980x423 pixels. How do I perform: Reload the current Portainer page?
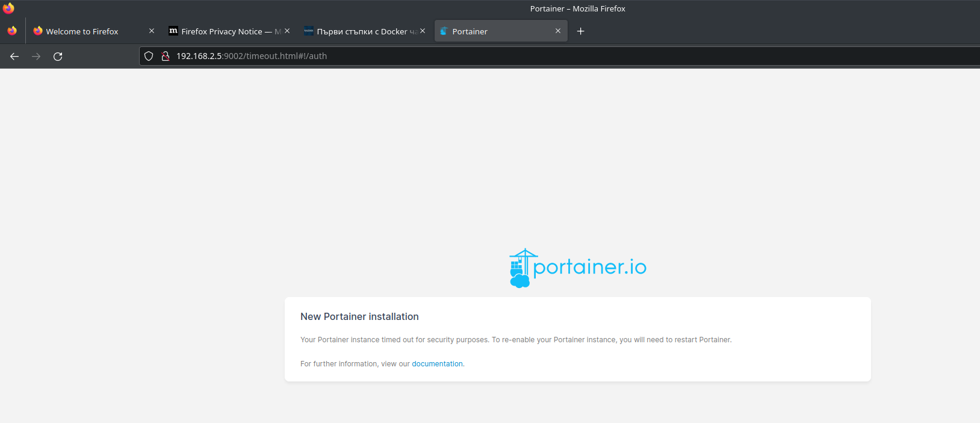pyautogui.click(x=58, y=56)
